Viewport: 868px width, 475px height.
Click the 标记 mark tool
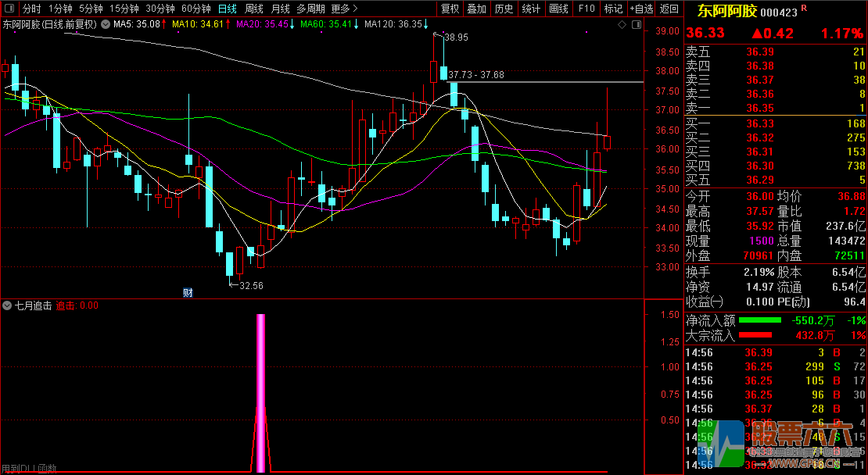click(614, 9)
